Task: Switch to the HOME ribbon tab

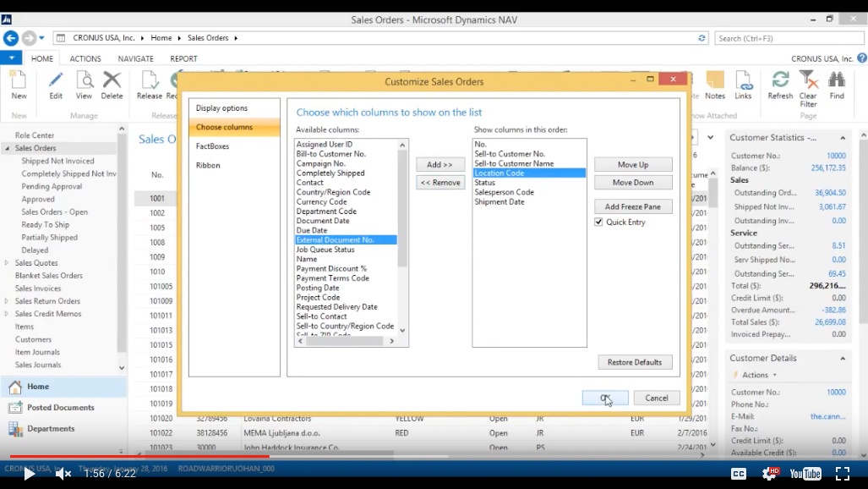Action: click(42, 58)
